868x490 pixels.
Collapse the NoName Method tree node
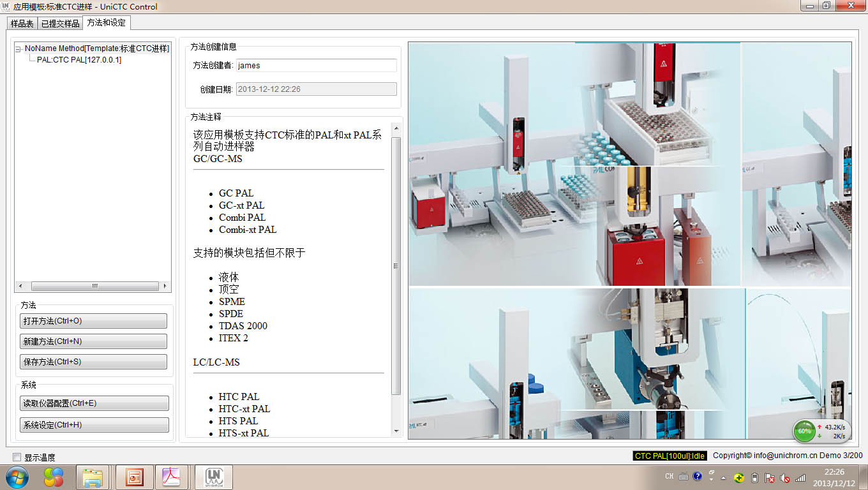[18, 49]
